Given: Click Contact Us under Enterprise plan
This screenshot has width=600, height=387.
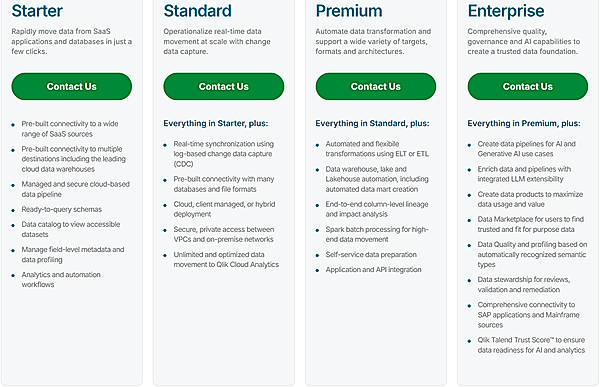Looking at the screenshot, I should click(528, 87).
